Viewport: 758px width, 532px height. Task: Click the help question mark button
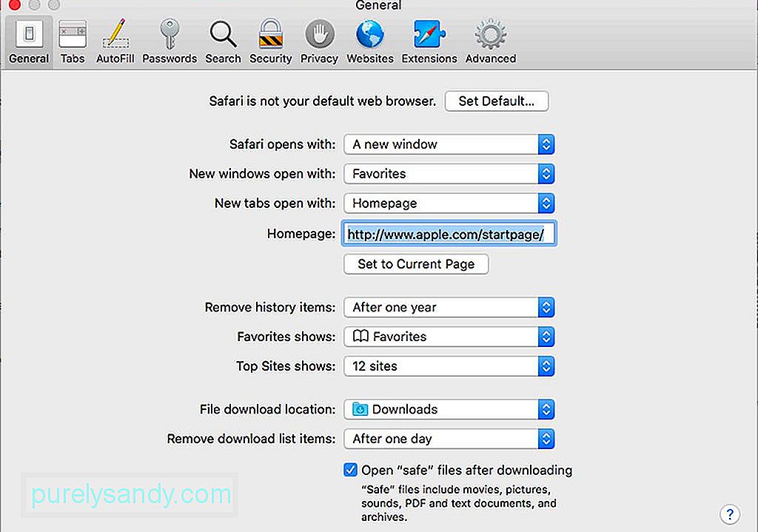click(x=729, y=514)
